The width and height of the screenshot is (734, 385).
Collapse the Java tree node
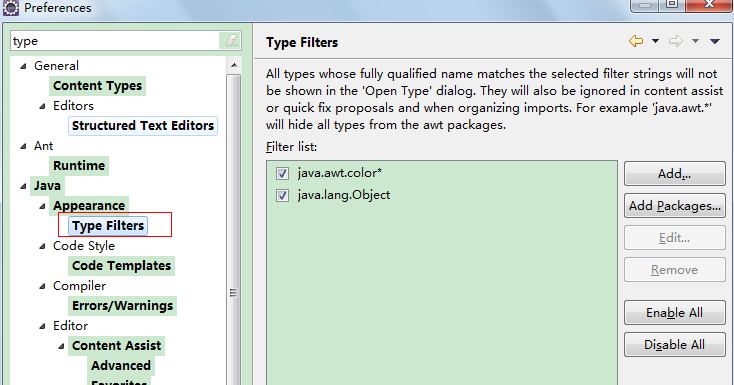(23, 186)
